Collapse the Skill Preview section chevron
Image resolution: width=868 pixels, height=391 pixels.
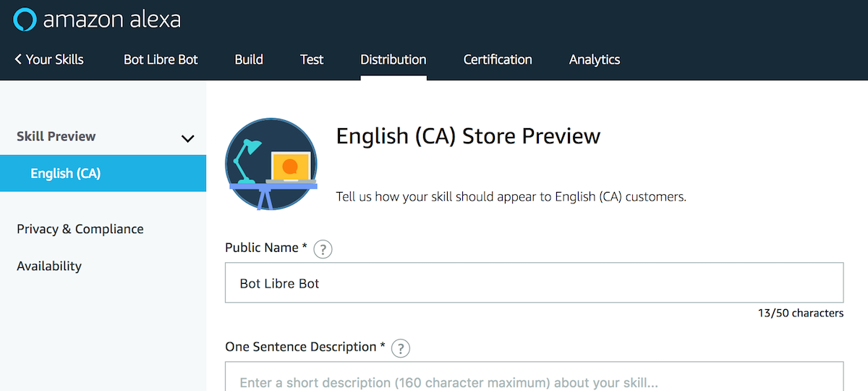coord(187,138)
